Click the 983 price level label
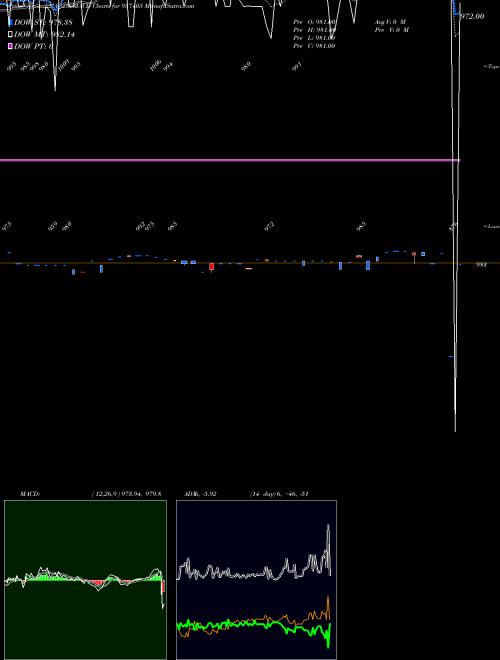This screenshot has width=500, height=660. click(481, 265)
